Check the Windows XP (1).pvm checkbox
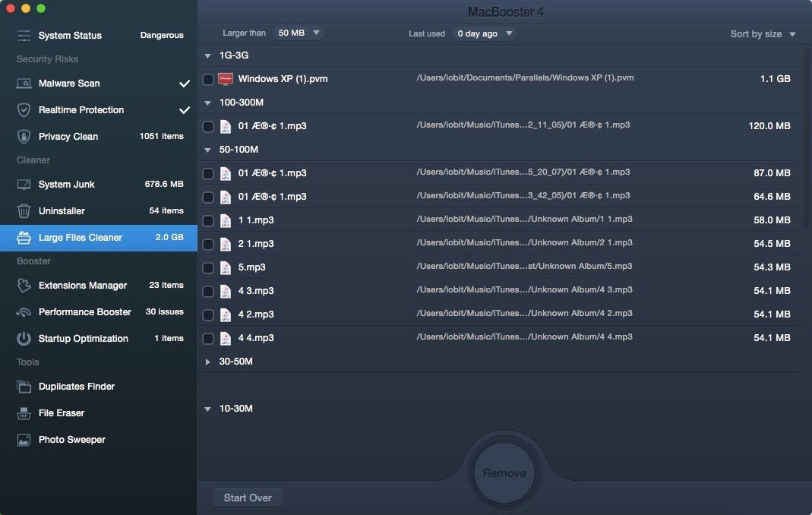Screen dimensions: 812x515 pyautogui.click(x=207, y=80)
